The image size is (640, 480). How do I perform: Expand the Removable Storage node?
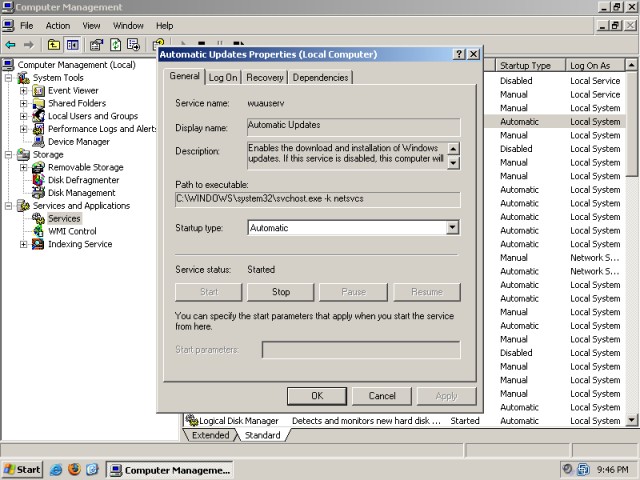[24, 167]
